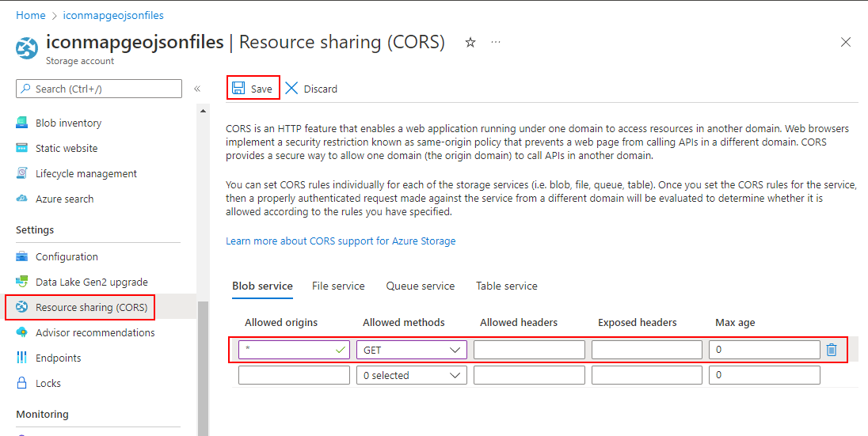Click the Settings section heading
Image resolution: width=868 pixels, height=436 pixels.
tap(35, 229)
